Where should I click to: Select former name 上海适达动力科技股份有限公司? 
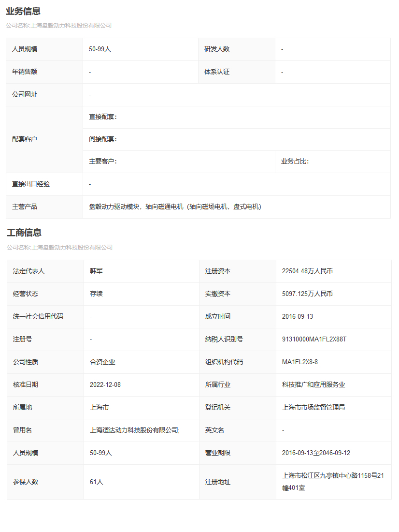click(x=134, y=430)
